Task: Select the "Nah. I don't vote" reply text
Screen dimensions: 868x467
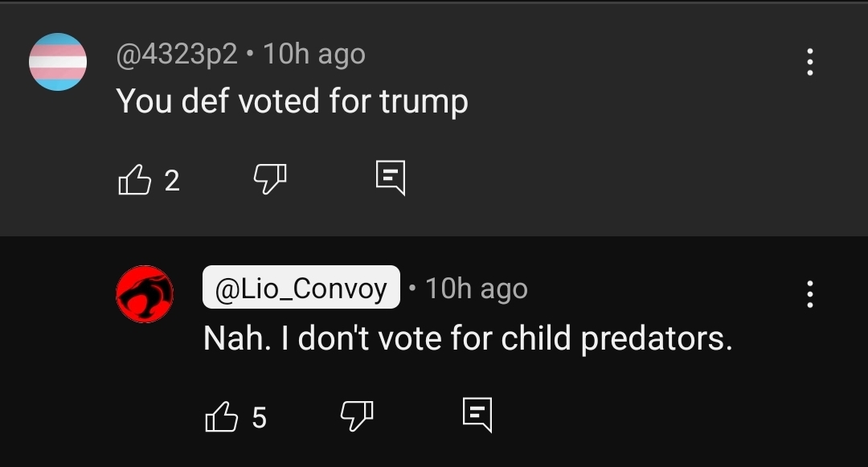Action: coord(468,338)
